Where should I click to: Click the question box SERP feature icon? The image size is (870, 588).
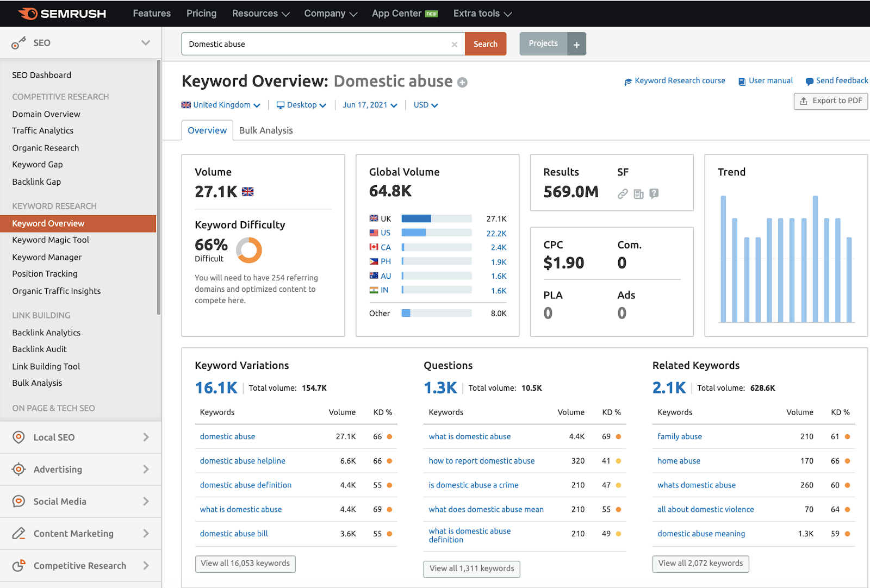coord(654,193)
